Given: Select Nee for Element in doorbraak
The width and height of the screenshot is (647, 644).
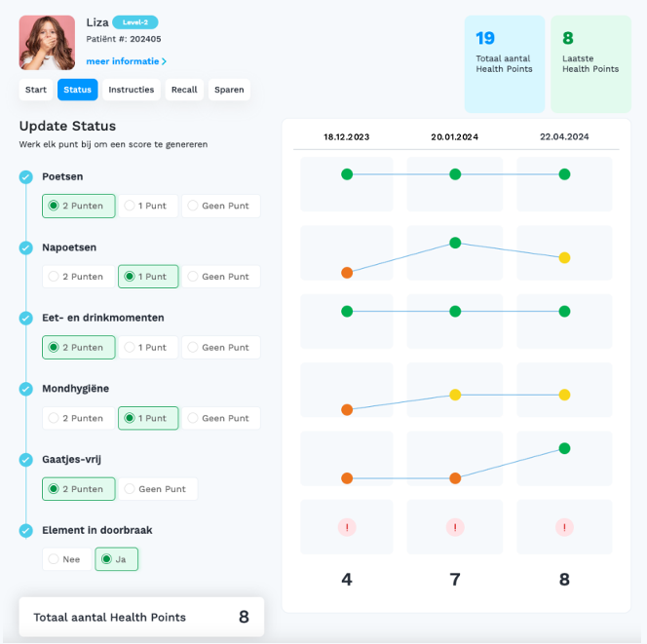Looking at the screenshot, I should click(67, 559).
